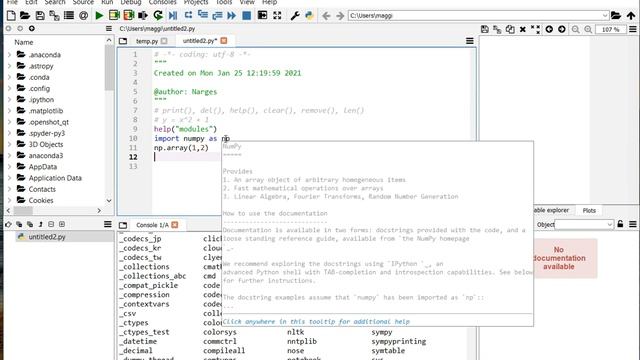This screenshot has width=640, height=360.
Task: Zoom in plot magnifier icon
Action: tap(588, 29)
